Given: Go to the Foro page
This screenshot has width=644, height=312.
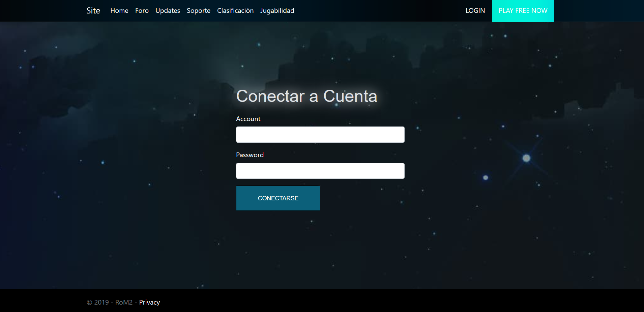Looking at the screenshot, I should [142, 11].
